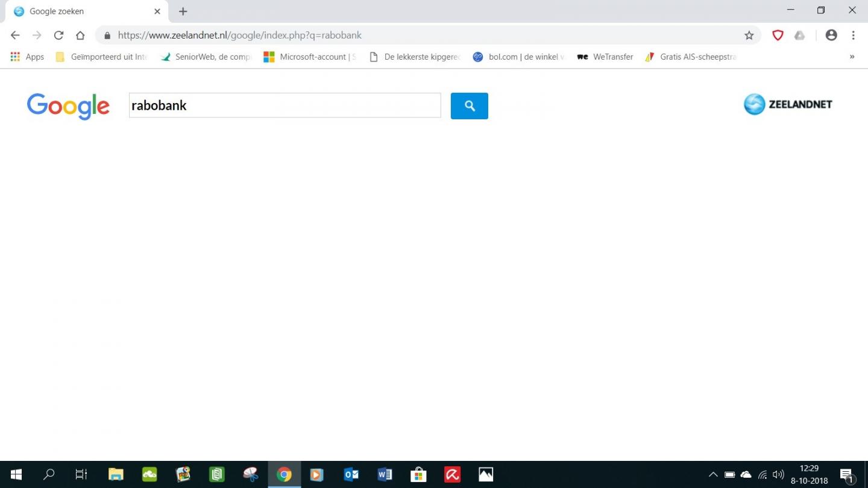The height and width of the screenshot is (488, 868).
Task: Click the OneDrive cloud tray icon
Action: click(x=746, y=475)
